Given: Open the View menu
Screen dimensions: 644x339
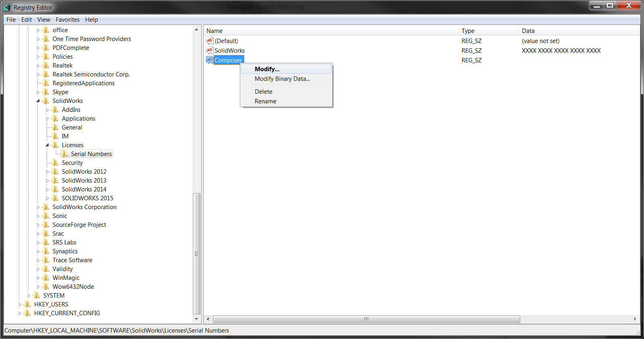Looking at the screenshot, I should pyautogui.click(x=44, y=20).
